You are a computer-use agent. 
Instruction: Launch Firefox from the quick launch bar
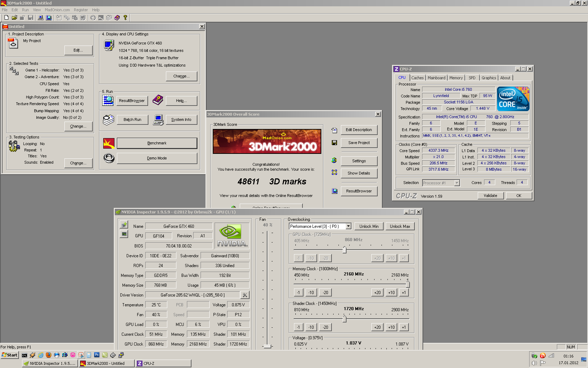(49, 355)
